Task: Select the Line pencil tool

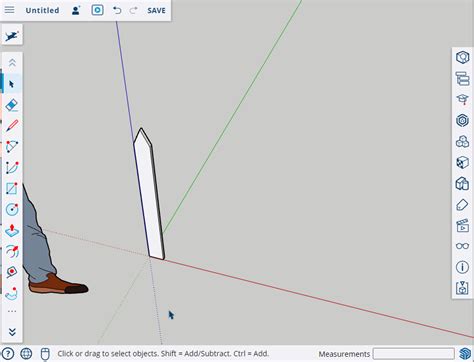Action: point(12,126)
